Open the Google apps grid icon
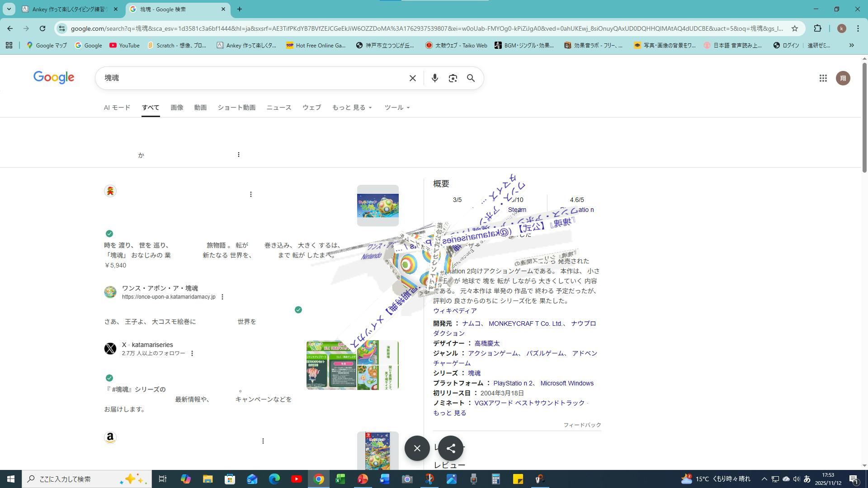This screenshot has width=868, height=488. [x=823, y=78]
